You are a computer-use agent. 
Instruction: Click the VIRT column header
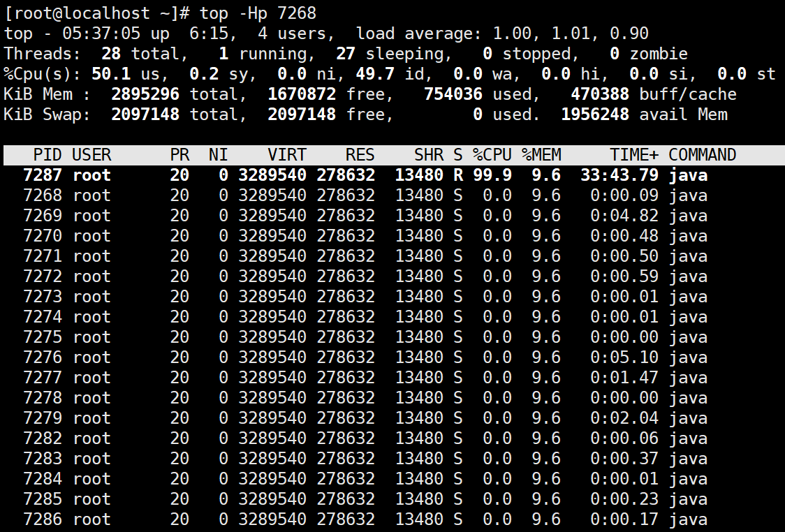(286, 155)
